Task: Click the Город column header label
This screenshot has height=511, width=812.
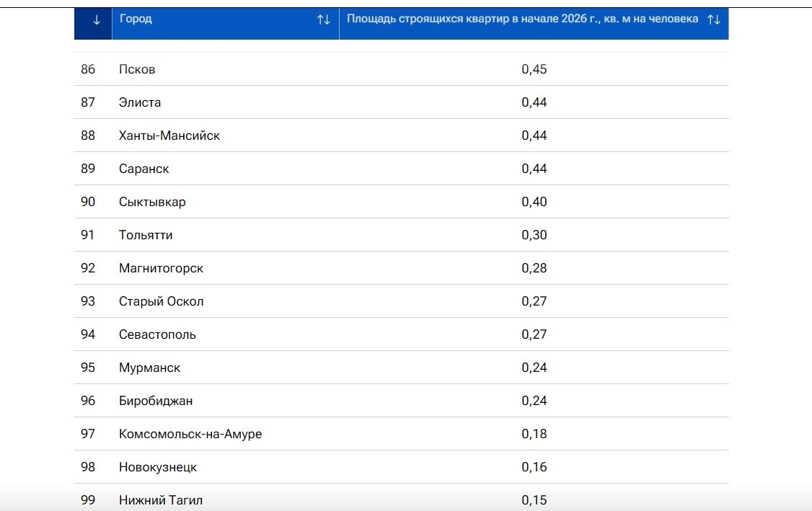Action: (136, 19)
